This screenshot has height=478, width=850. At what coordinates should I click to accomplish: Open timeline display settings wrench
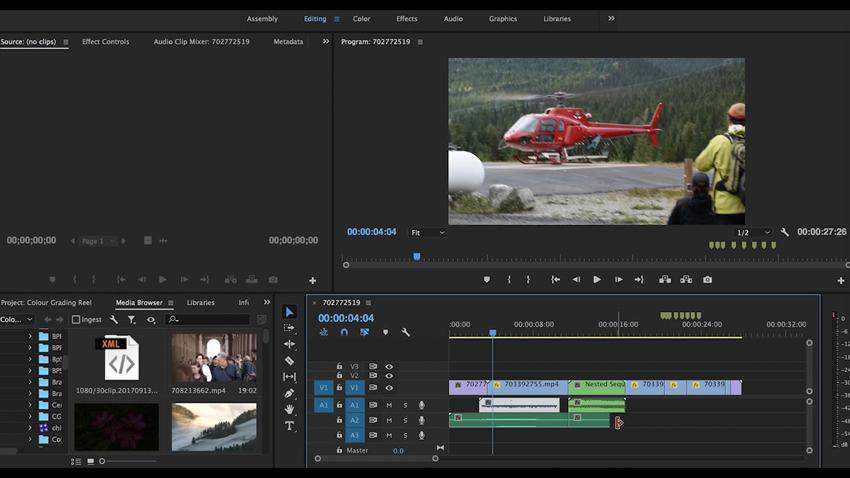pos(406,332)
